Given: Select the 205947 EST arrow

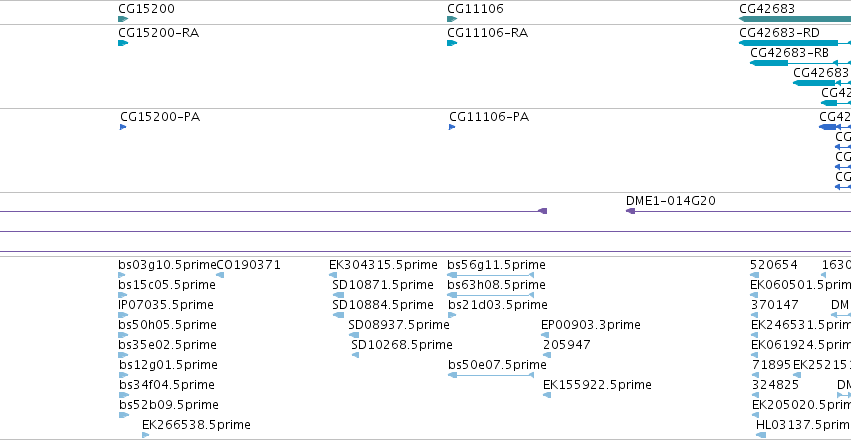Looking at the screenshot, I should pos(547,355).
